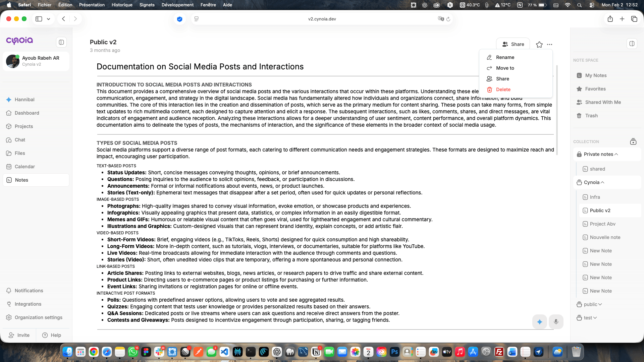Collapse the Private notes collection

[616, 154]
